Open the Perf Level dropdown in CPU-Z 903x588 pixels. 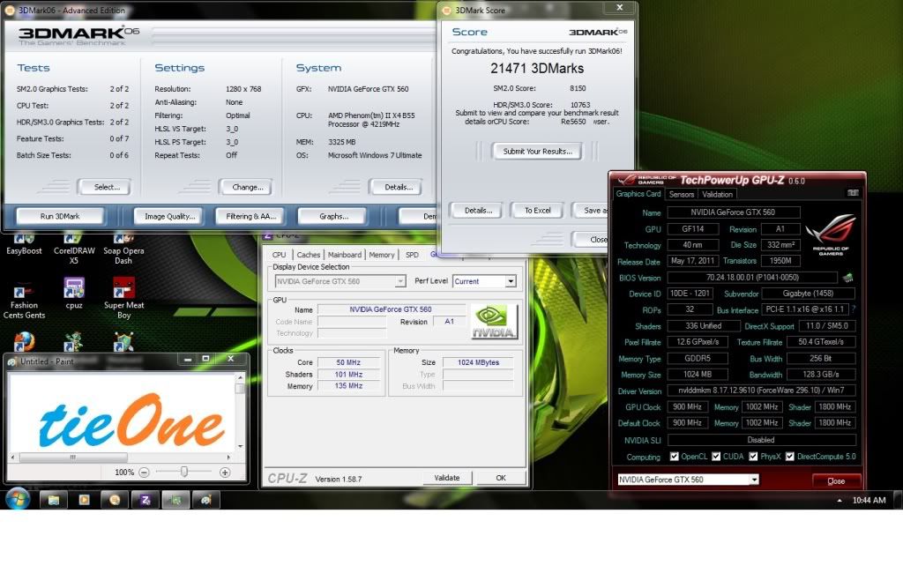(511, 281)
